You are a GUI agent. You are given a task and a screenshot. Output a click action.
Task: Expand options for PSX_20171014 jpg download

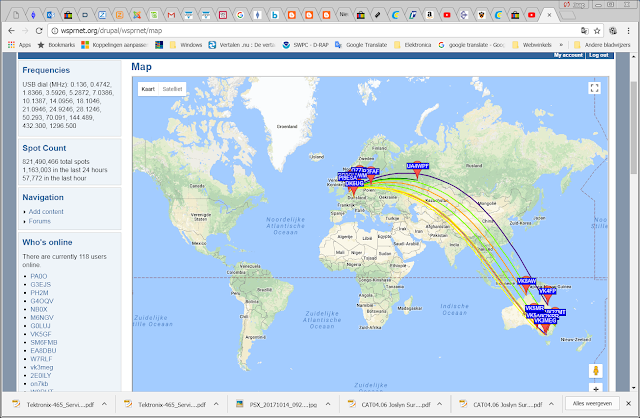tap(328, 404)
